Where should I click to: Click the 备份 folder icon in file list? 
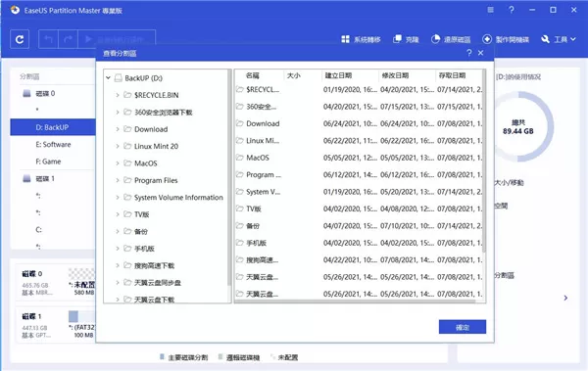coord(240,225)
